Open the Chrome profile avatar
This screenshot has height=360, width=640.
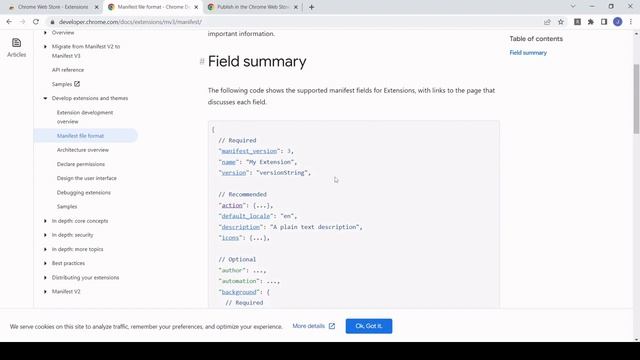pyautogui.click(x=618, y=22)
